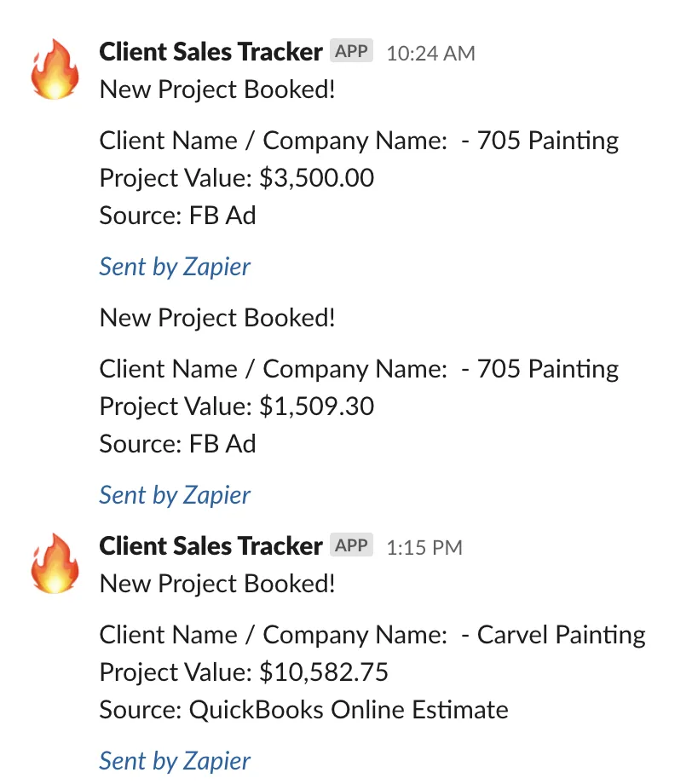The height and width of the screenshot is (784, 692).
Task: Open Client Sales Tracker profile from 1:15 PM post
Action: (210, 545)
